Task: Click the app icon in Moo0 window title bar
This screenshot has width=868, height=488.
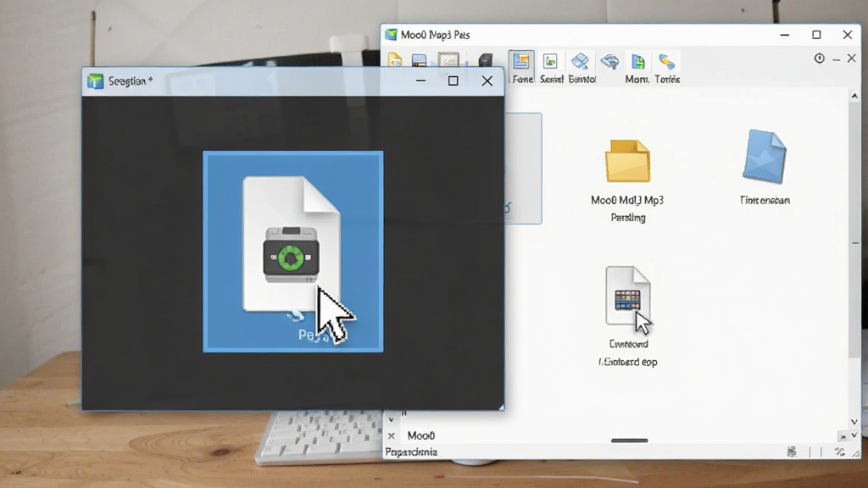Action: (392, 35)
